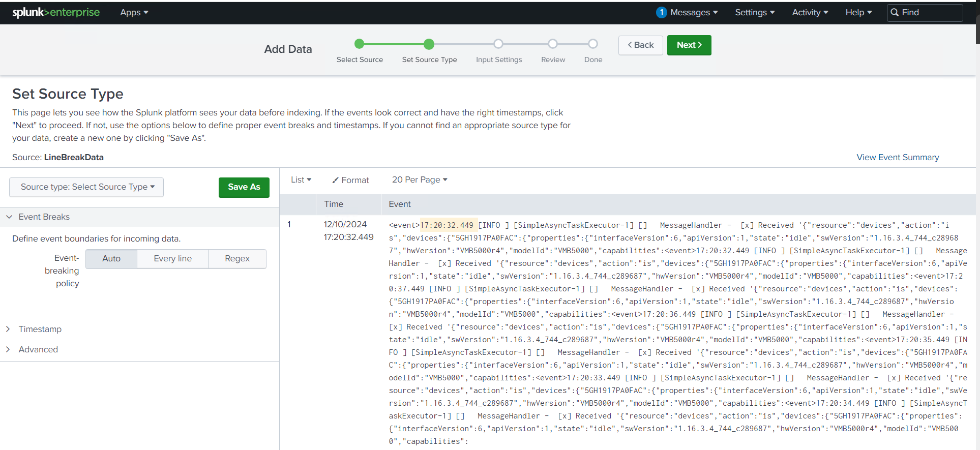Click the Splunk enterprise logo
The height and width of the screenshot is (450, 980).
(x=56, y=12)
